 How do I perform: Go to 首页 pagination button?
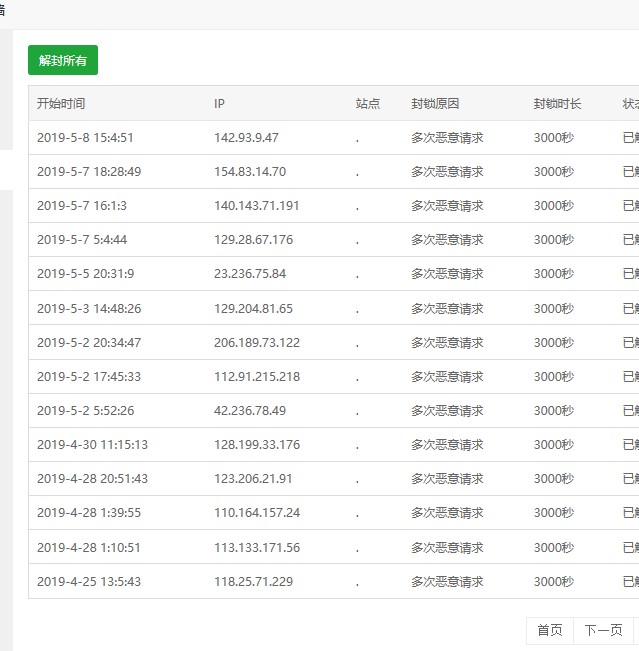coord(550,630)
